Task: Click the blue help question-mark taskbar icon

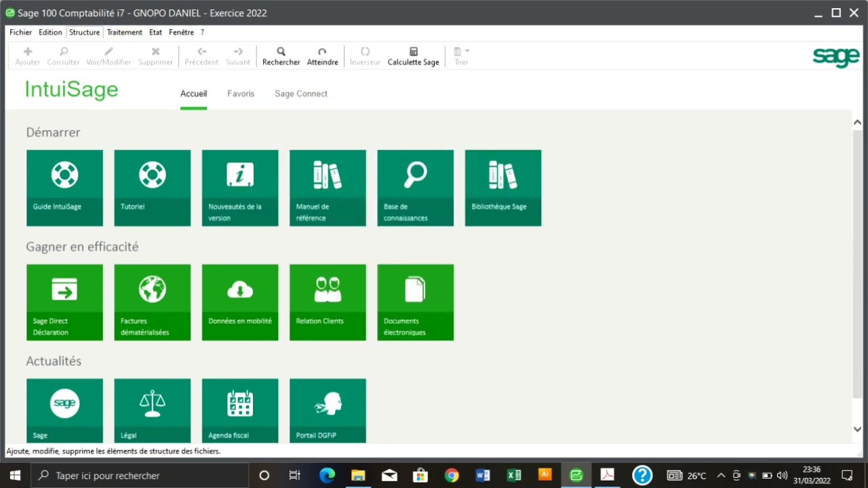Action: [x=642, y=475]
